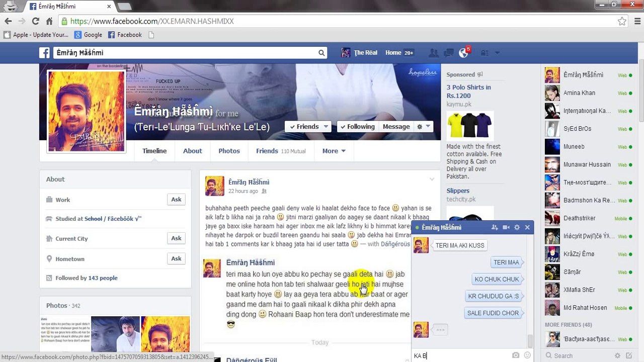
Task: Open Friends tab with 110 mutual
Action: pyautogui.click(x=281, y=151)
